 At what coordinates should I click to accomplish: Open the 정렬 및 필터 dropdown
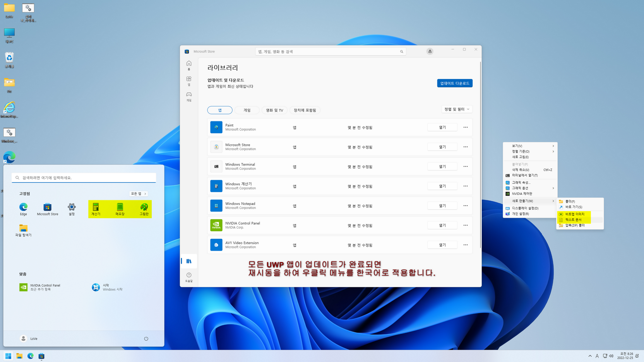[x=457, y=109]
